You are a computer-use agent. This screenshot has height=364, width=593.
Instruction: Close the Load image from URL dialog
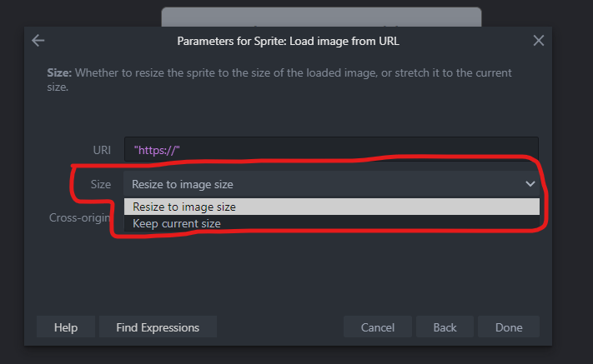point(539,41)
